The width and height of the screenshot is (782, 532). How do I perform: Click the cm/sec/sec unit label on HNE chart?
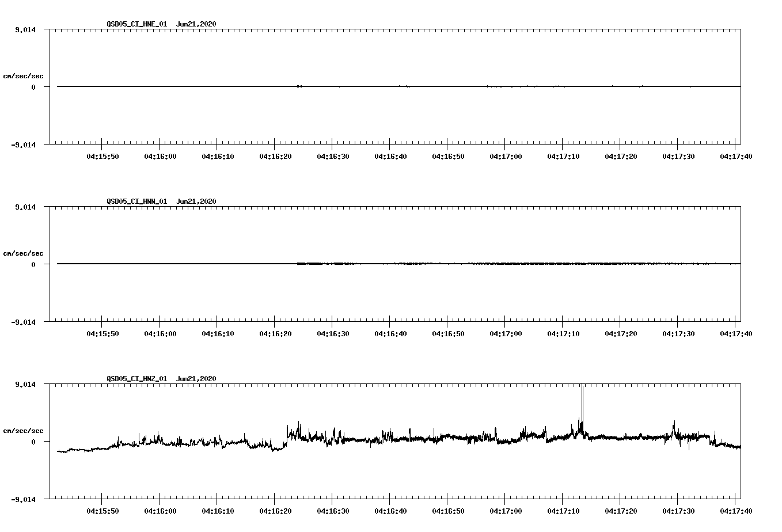click(23, 76)
